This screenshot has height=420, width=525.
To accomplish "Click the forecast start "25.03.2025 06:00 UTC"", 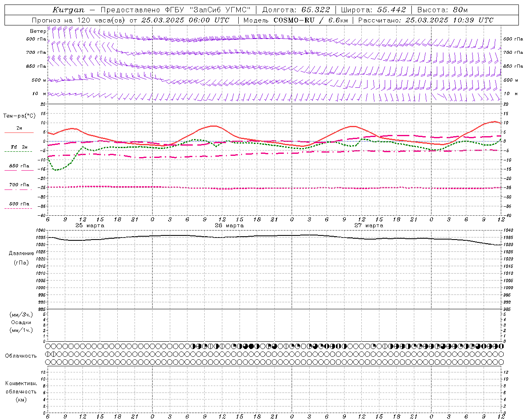I will [x=185, y=20].
